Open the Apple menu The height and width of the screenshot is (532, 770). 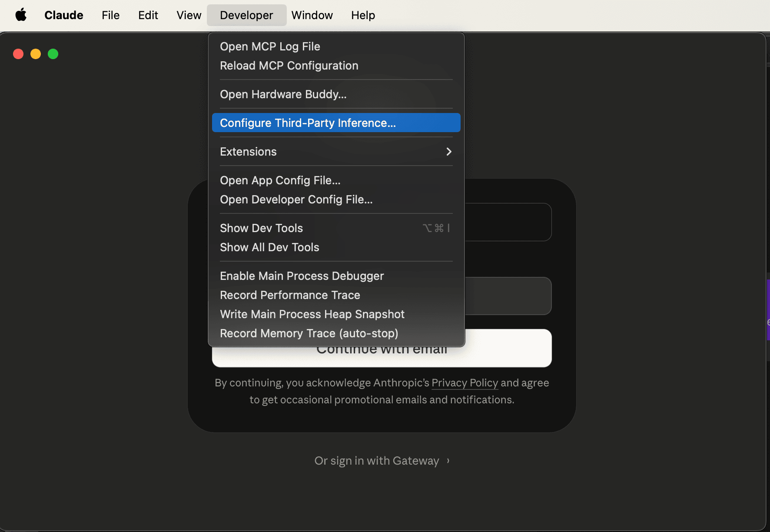click(x=21, y=15)
